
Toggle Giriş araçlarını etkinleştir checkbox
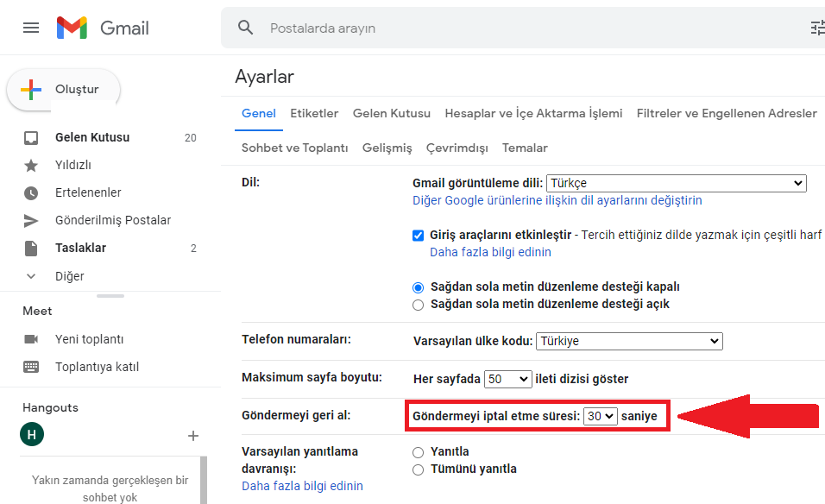pos(419,235)
